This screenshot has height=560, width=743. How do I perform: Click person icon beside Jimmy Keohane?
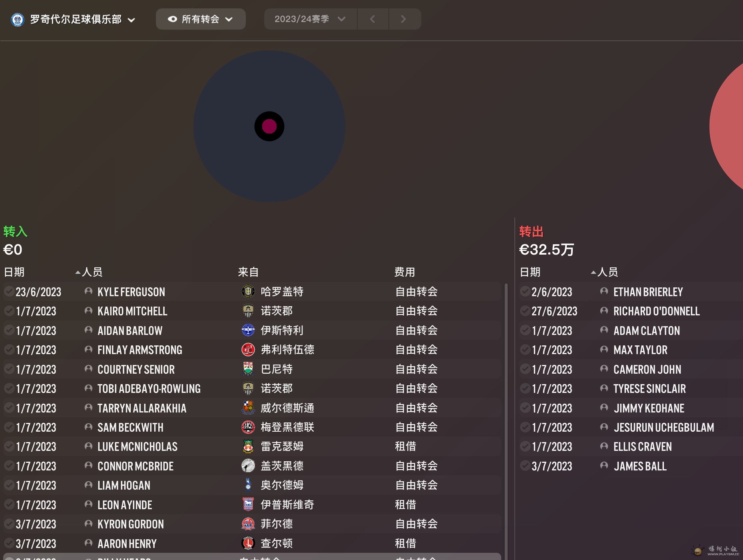tap(604, 408)
